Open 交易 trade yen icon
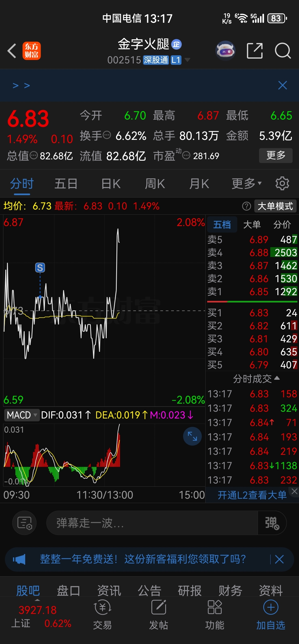This screenshot has height=644, width=299. [x=102, y=615]
